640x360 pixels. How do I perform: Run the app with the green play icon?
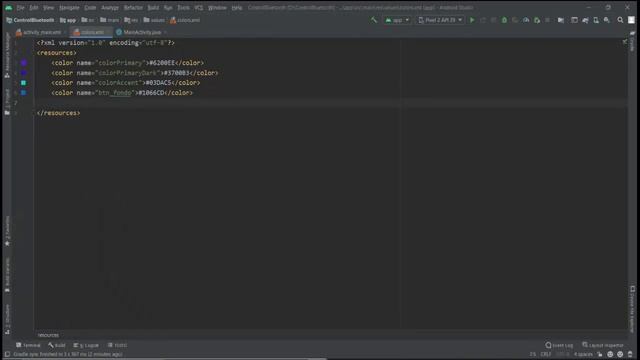pos(472,20)
